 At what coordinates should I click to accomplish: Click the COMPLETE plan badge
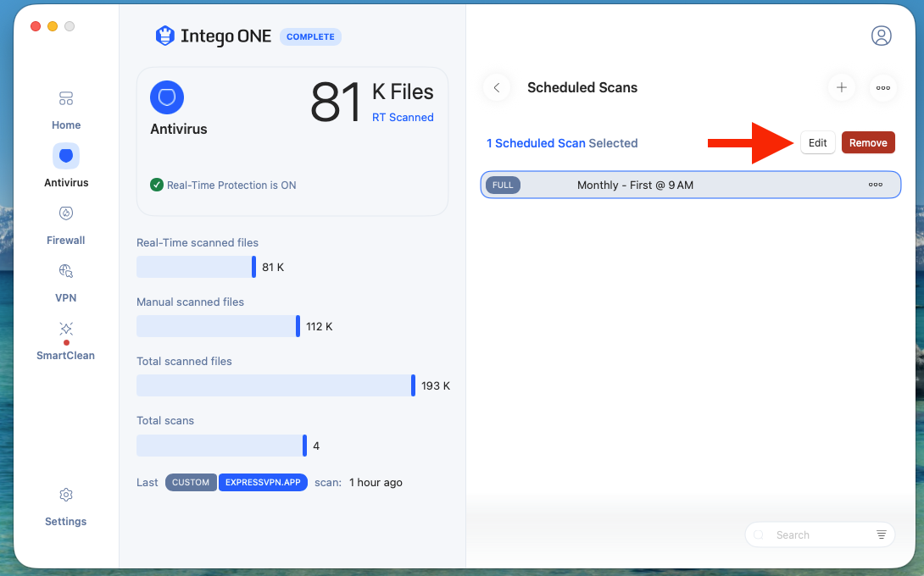[310, 36]
